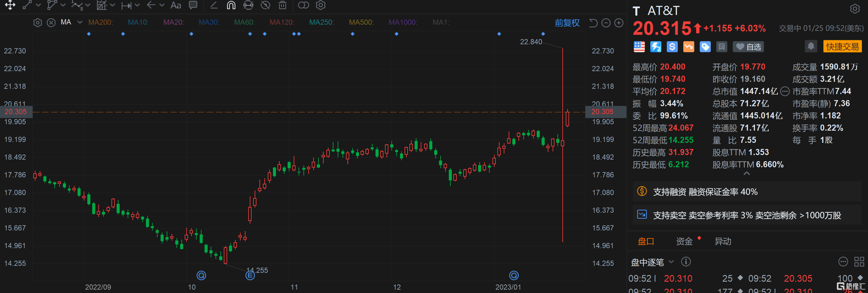The width and height of the screenshot is (868, 293).
Task: Click the earnings E marker on timeline
Action: point(250,276)
